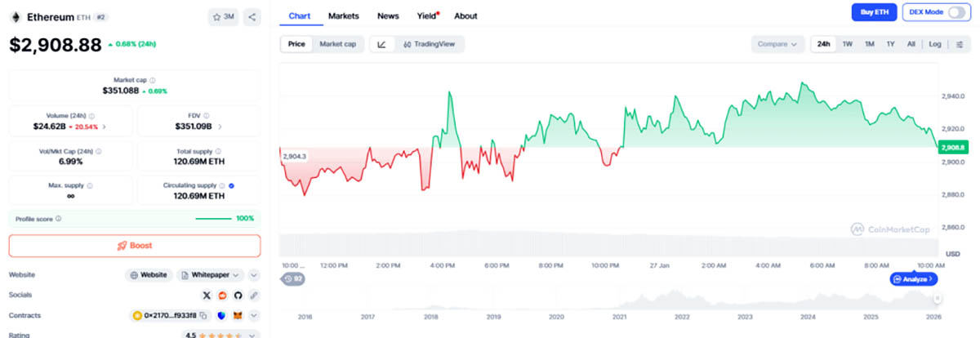Image resolution: width=980 pixels, height=338 pixels.
Task: Switch chart to TradingView mode
Action: [429, 44]
